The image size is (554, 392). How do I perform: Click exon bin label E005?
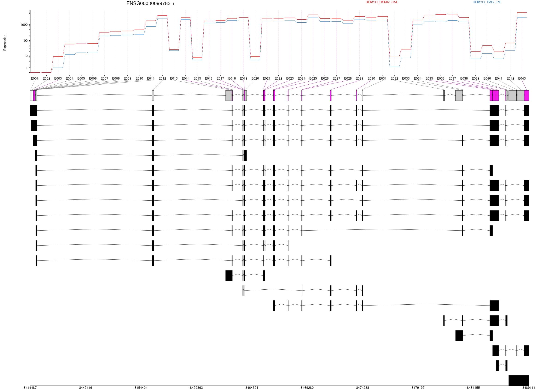(81, 78)
